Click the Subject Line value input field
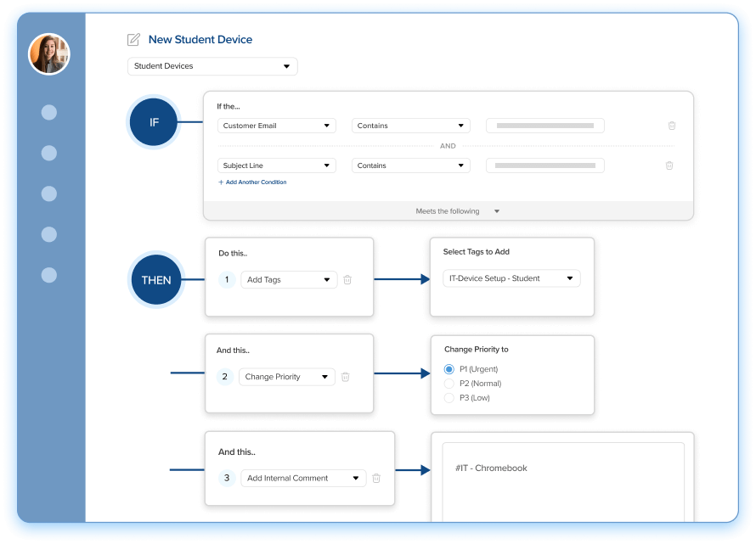 pos(544,165)
